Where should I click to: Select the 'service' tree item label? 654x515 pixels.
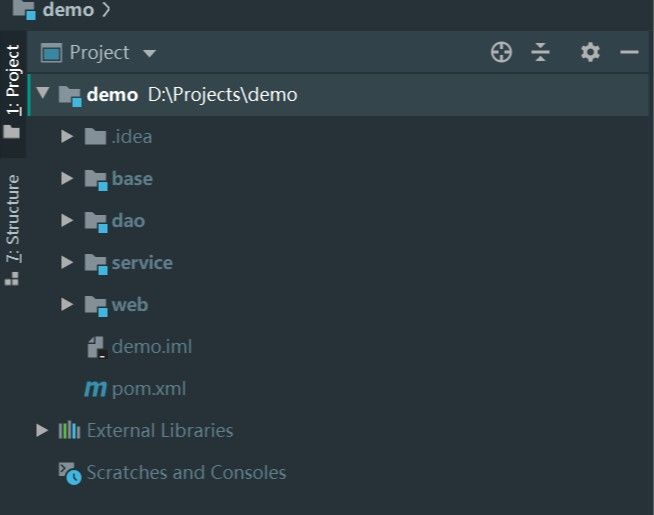coord(142,263)
